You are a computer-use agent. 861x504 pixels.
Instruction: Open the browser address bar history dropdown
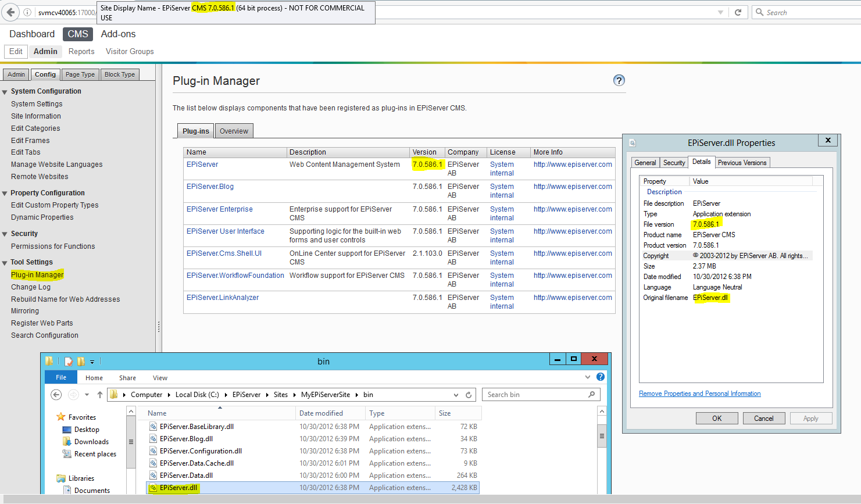(720, 12)
